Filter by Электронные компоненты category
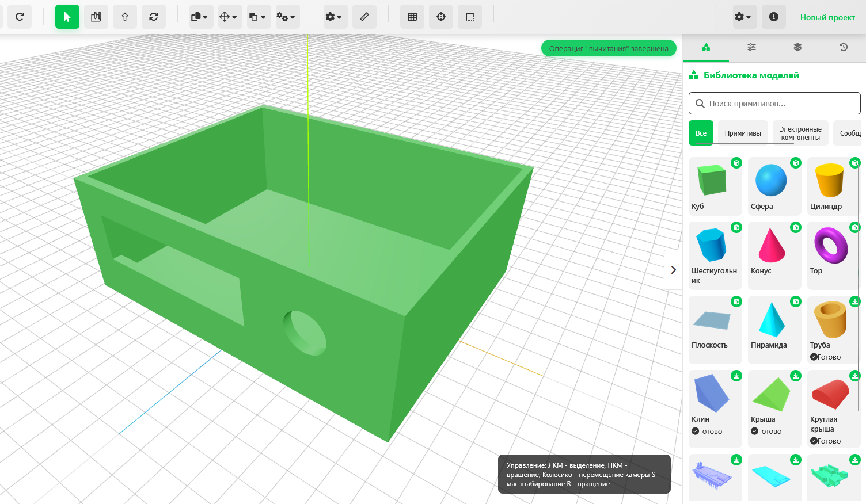The height and width of the screenshot is (504, 866). click(800, 133)
